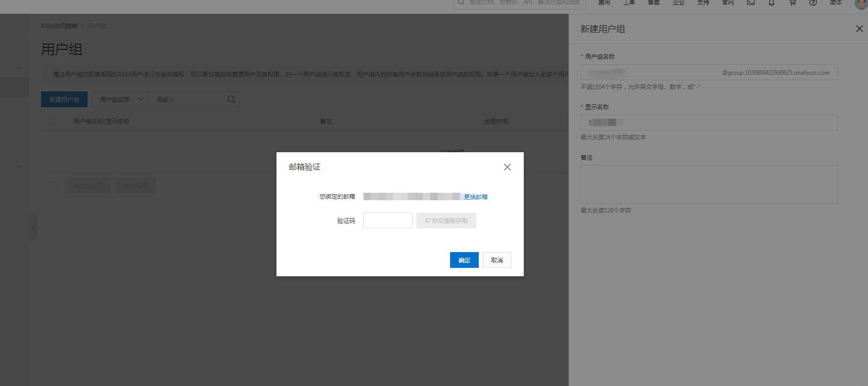The image size is (868, 386).
Task: Click the 更换邮箱 link
Action: [476, 197]
